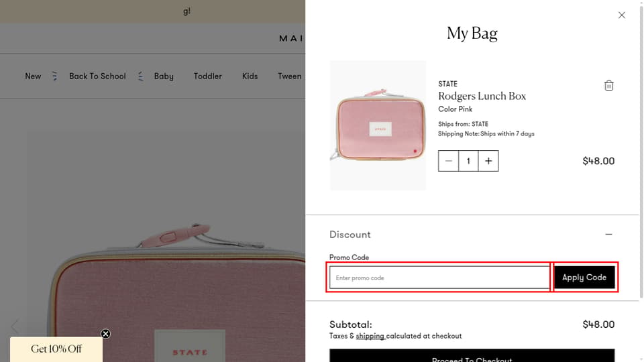The image size is (644, 362).
Task: Select the $48.00 subtotal amount
Action: tap(598, 324)
